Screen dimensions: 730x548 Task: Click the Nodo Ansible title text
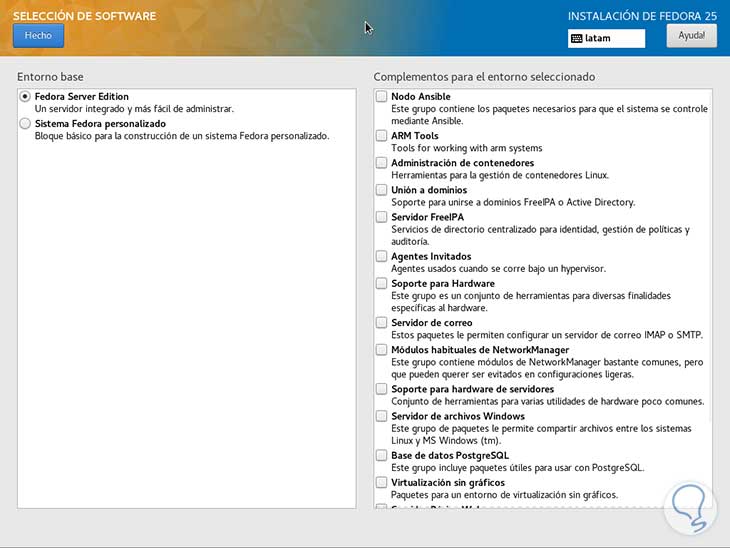[x=421, y=96]
